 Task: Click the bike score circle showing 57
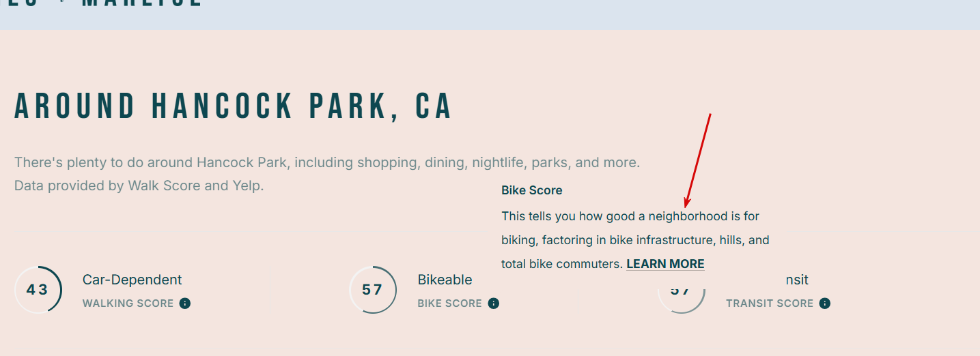[x=373, y=290]
